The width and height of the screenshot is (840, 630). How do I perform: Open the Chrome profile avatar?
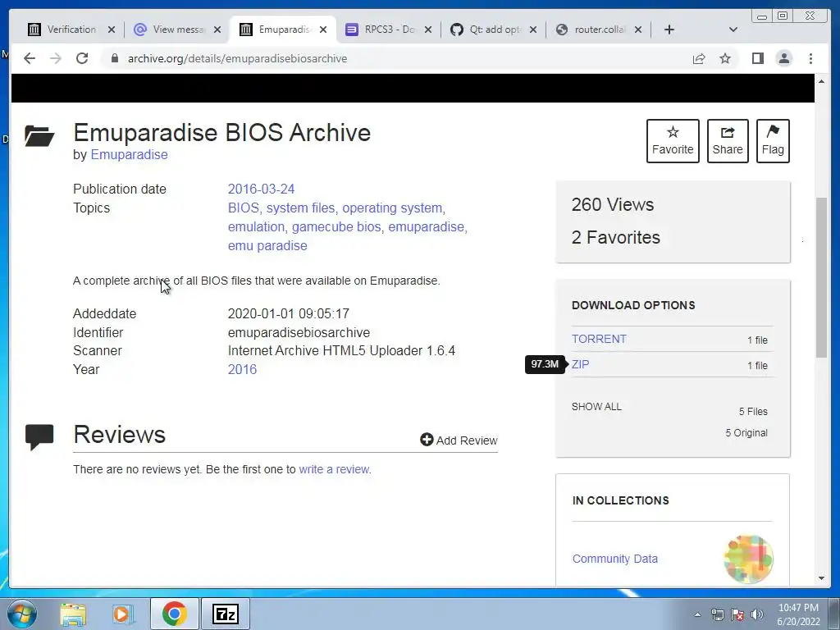(x=783, y=58)
